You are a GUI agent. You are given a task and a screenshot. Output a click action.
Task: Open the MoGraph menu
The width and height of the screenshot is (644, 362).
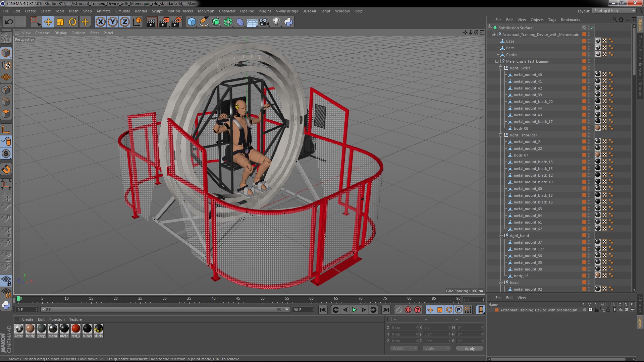coord(206,11)
